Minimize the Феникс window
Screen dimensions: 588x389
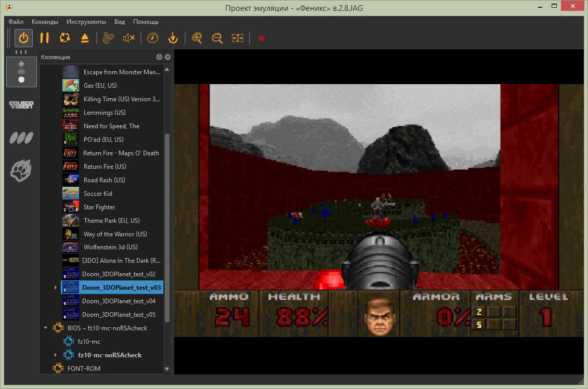[x=540, y=7]
